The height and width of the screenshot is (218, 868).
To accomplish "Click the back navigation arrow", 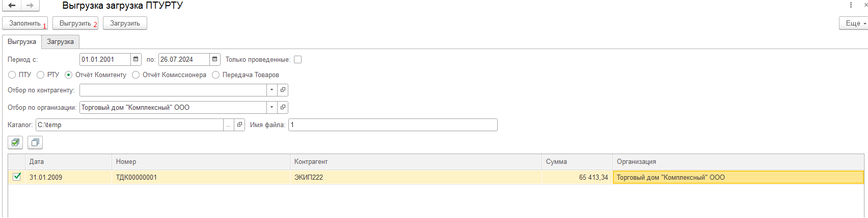I will click(x=12, y=6).
